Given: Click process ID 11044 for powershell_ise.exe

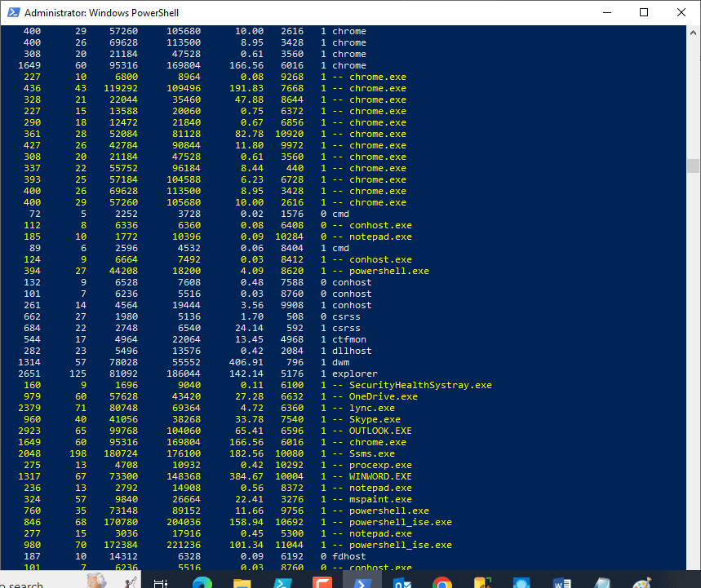Looking at the screenshot, I should point(289,545).
